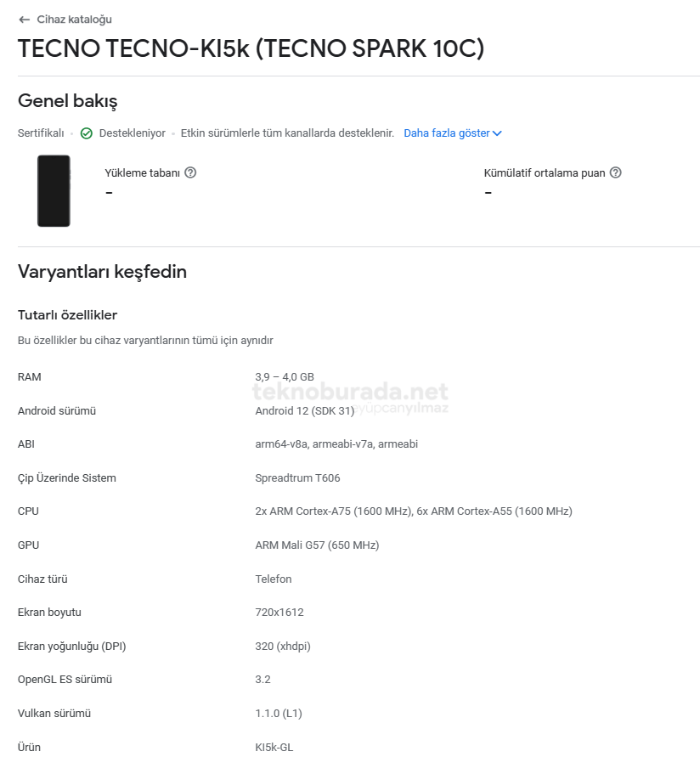The width and height of the screenshot is (700, 757).
Task: Click the Varyantları keşfedin heading
Action: pos(102,272)
